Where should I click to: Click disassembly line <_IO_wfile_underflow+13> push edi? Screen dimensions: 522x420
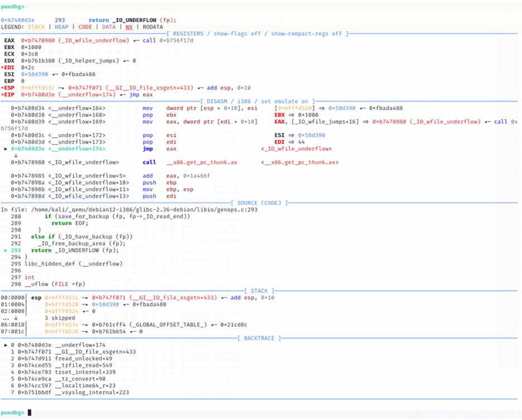click(94, 196)
